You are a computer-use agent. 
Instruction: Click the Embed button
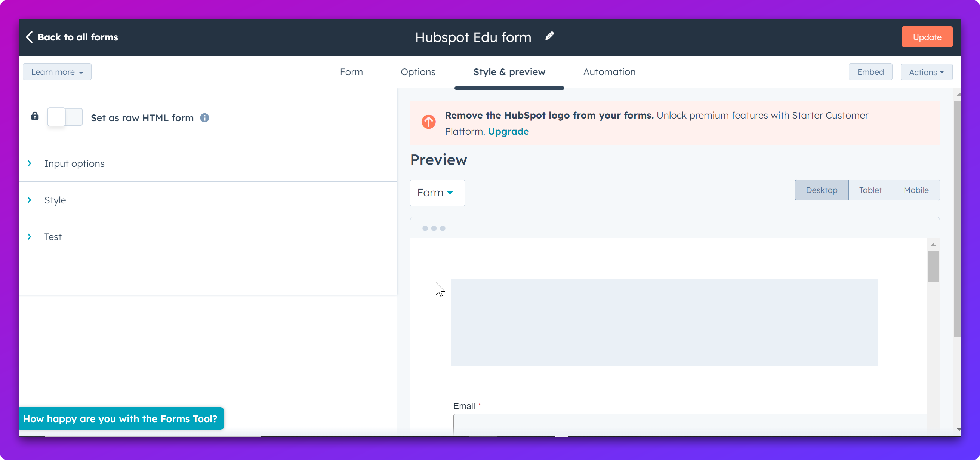click(870, 72)
